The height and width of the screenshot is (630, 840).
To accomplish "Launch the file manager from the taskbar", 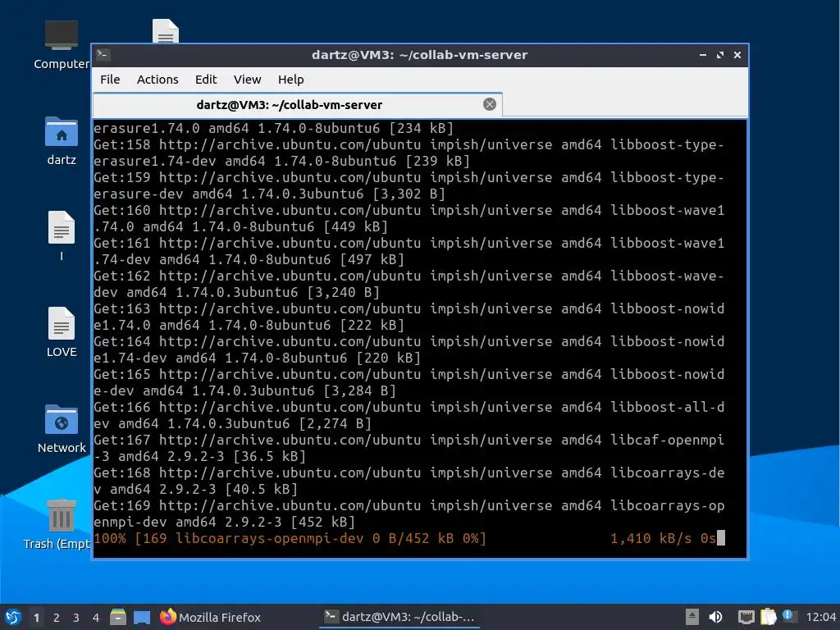I will point(118,617).
